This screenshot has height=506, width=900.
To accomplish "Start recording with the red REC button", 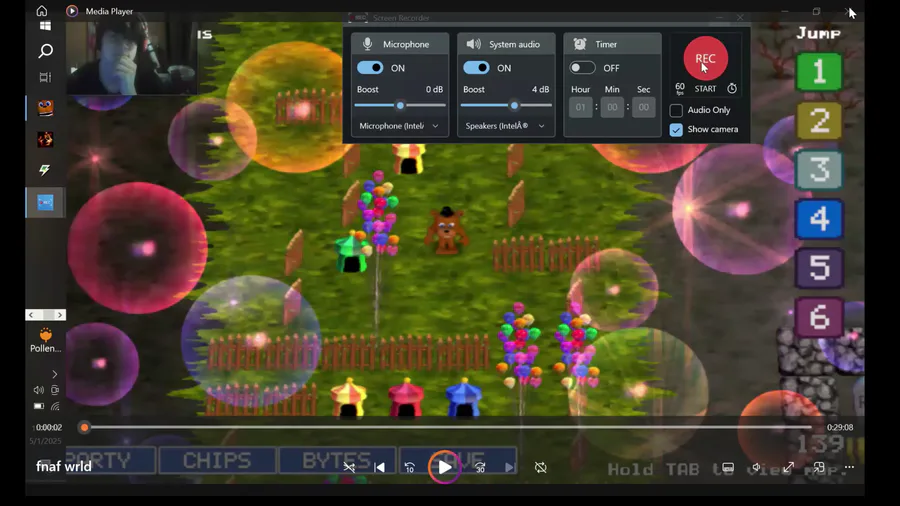I will (x=705, y=59).
